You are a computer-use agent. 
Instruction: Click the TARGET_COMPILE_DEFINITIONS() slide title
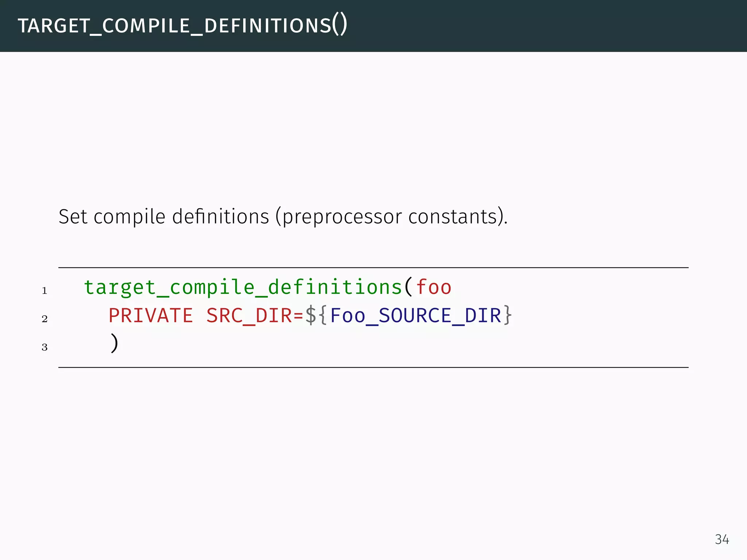182,26
